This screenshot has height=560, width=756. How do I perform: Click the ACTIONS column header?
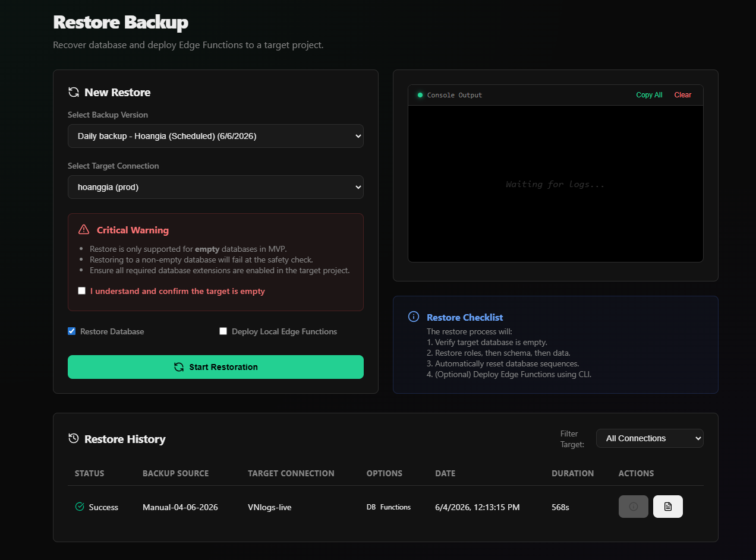637,473
